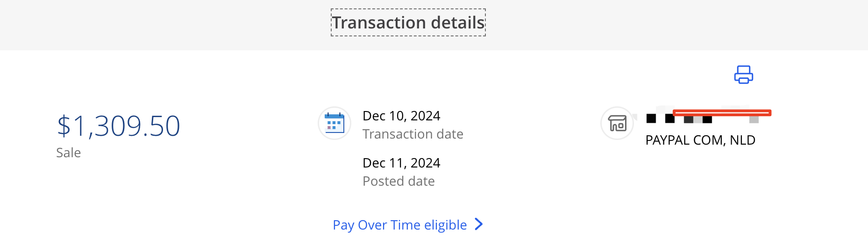Click the Dec 10, 2024 date value

click(x=401, y=116)
